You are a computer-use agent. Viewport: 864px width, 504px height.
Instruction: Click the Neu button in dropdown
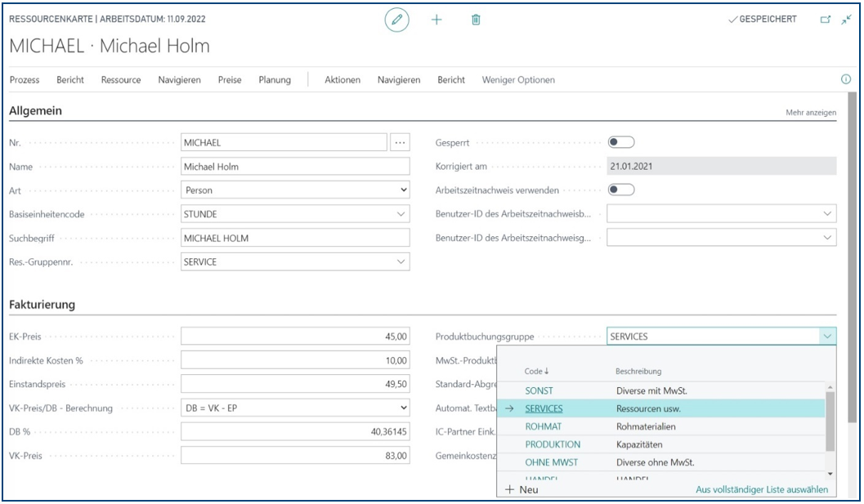[522, 489]
